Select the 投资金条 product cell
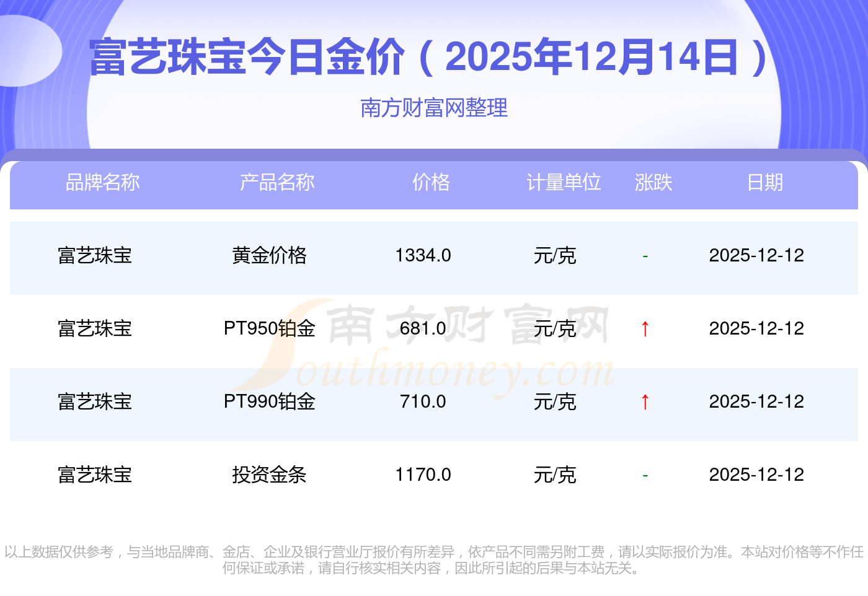 [x=270, y=475]
